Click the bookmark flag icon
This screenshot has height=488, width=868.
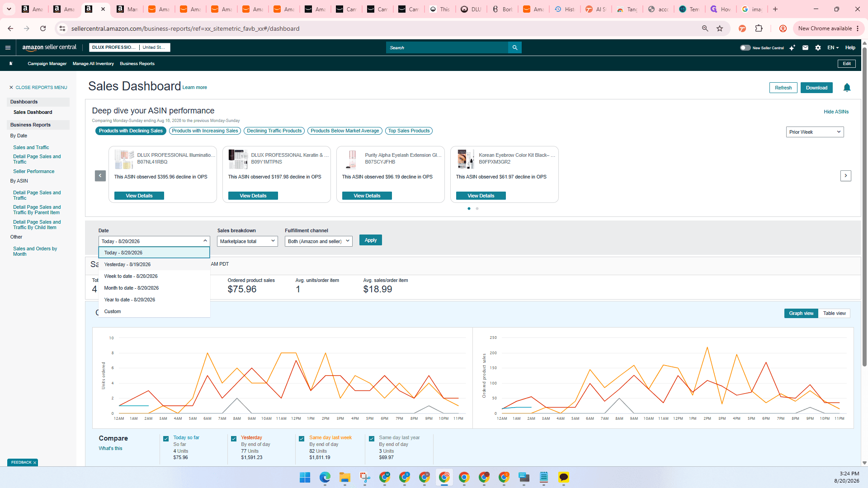(x=11, y=64)
